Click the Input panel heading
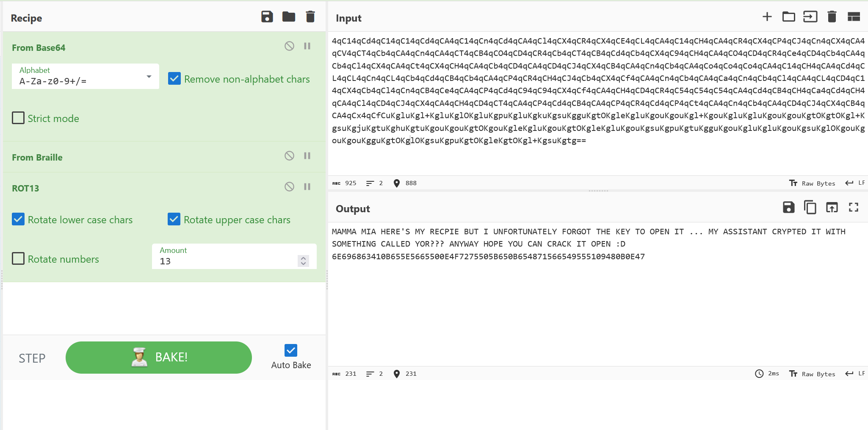Image resolution: width=868 pixels, height=430 pixels. pos(348,18)
